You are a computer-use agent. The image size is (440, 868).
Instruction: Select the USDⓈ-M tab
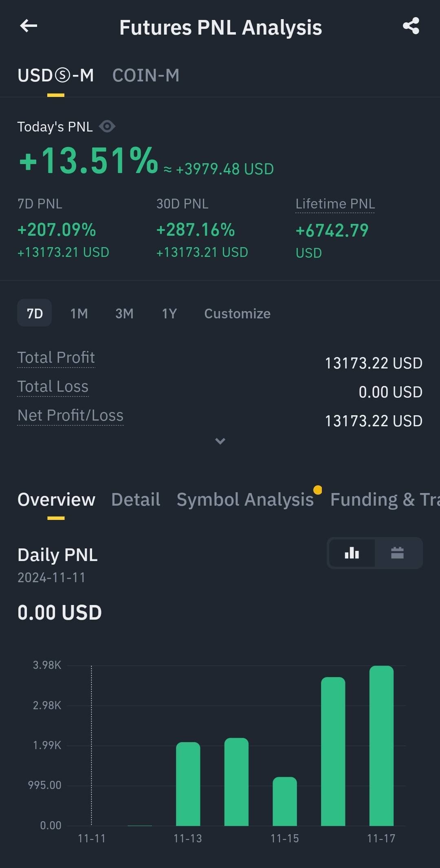coord(56,75)
